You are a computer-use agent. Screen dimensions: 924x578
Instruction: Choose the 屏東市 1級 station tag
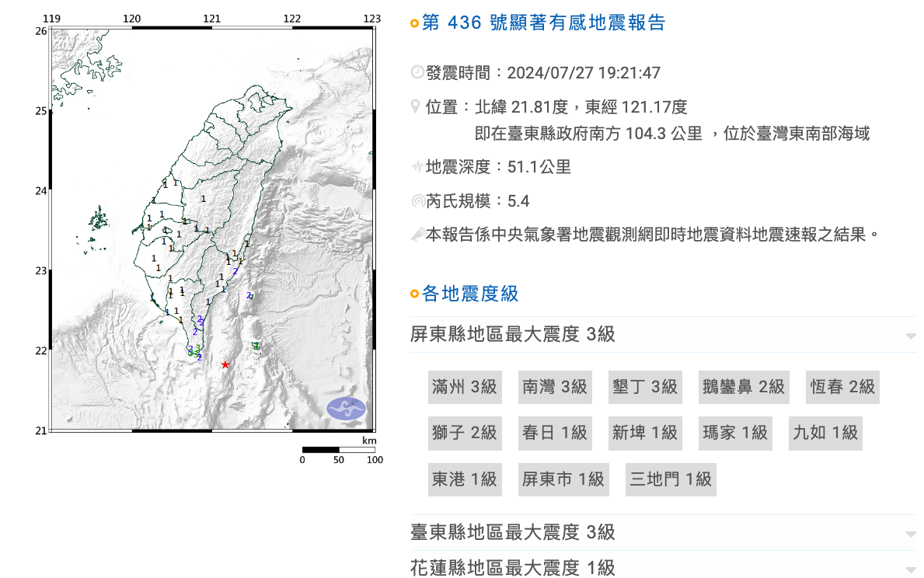(563, 479)
